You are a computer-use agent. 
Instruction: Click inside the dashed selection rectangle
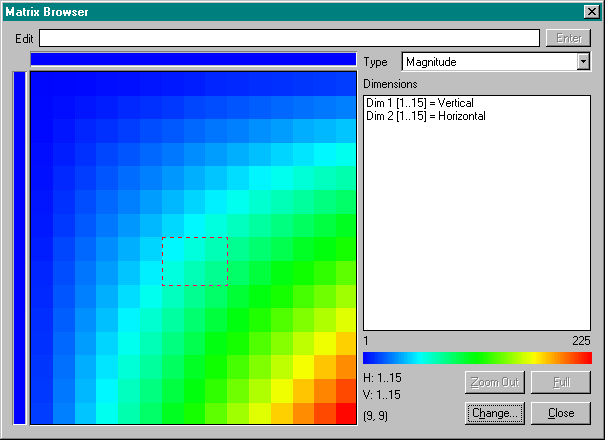[x=195, y=261]
